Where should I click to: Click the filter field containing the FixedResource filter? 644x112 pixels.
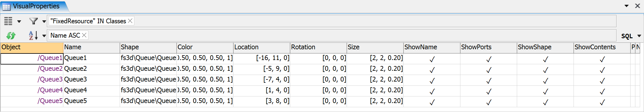point(331,21)
